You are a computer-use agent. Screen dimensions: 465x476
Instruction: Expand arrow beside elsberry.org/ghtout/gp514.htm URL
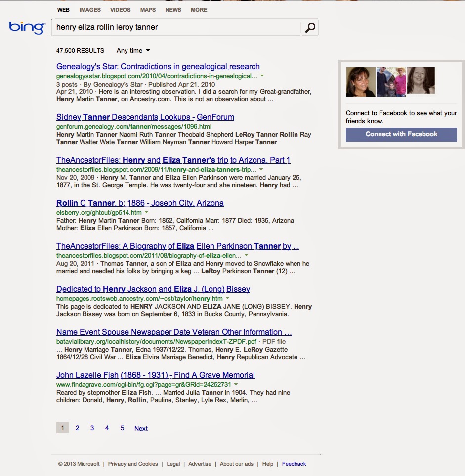tap(147, 212)
